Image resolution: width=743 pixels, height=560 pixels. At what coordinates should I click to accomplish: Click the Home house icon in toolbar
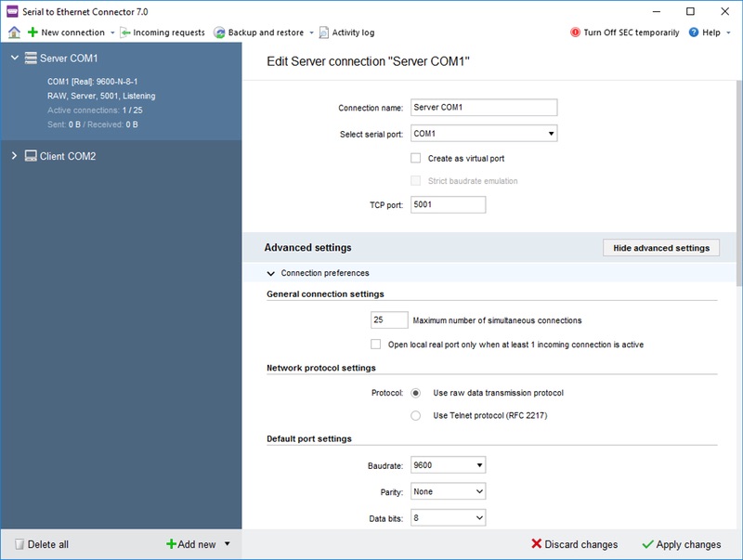(x=14, y=33)
